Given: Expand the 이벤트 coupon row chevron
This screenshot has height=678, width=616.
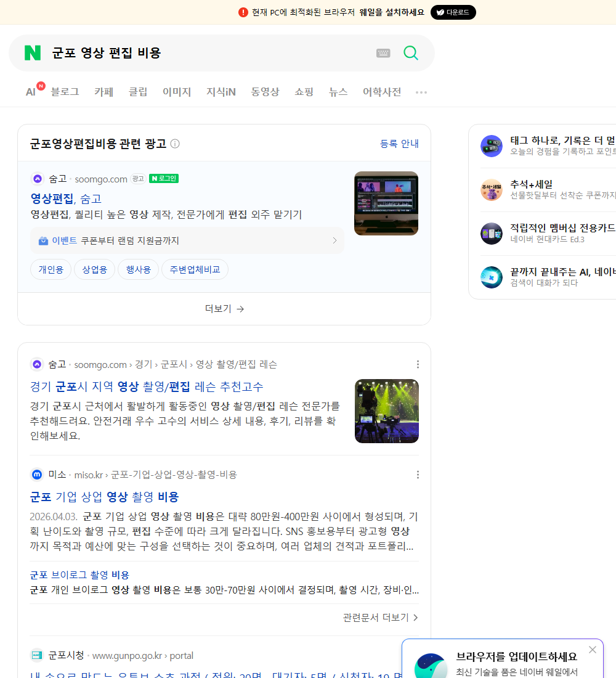Looking at the screenshot, I should point(334,240).
